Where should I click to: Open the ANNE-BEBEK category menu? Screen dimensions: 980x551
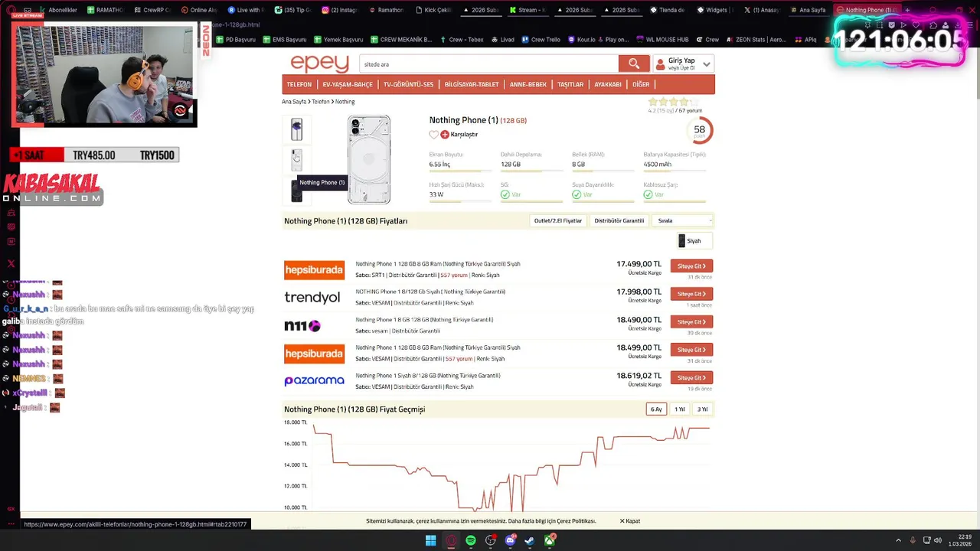coord(528,84)
